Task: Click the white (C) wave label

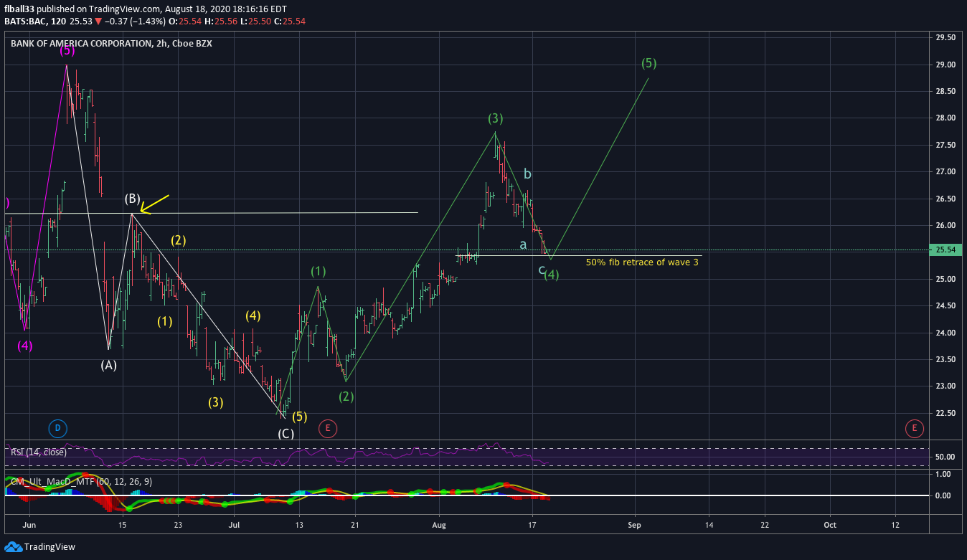Action: pyautogui.click(x=286, y=434)
